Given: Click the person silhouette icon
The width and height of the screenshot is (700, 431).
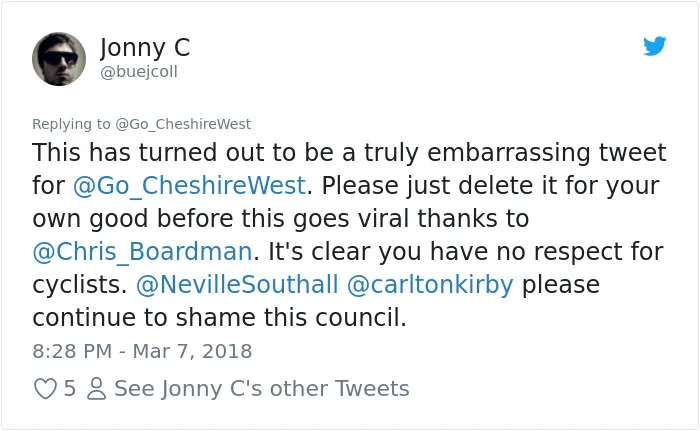Looking at the screenshot, I should pyautogui.click(x=96, y=389).
